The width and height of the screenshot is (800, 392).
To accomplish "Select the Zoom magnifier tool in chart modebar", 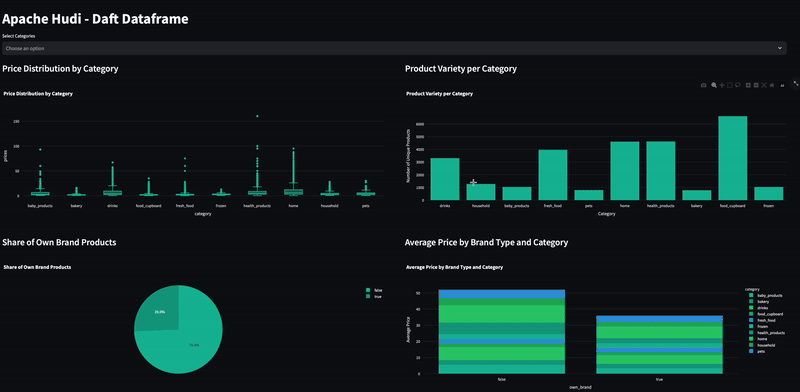I will click(714, 85).
